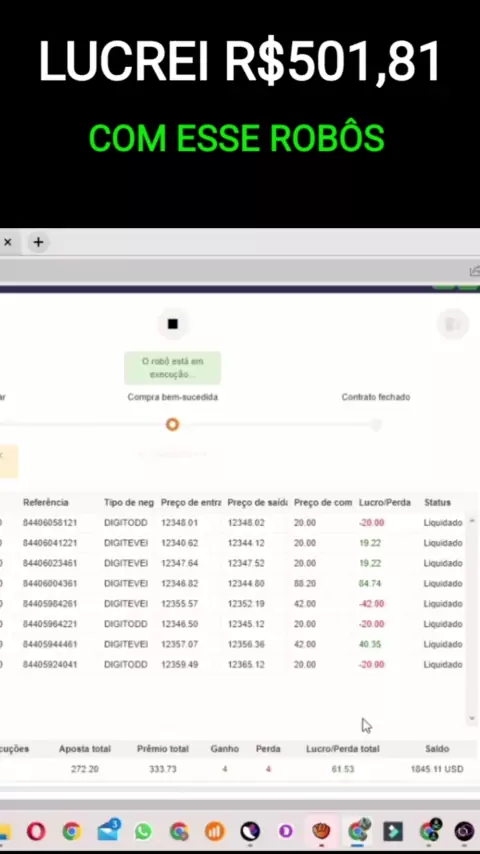Click the Status column header
This screenshot has width=480, height=854.
coord(438,502)
